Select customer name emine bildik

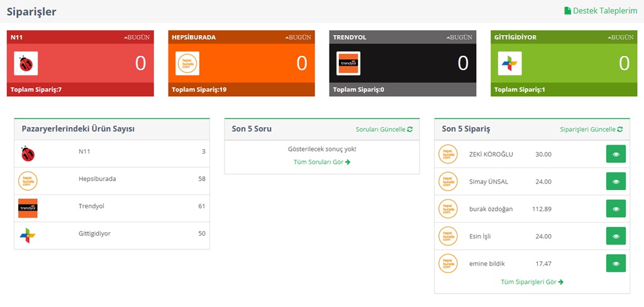click(x=487, y=264)
